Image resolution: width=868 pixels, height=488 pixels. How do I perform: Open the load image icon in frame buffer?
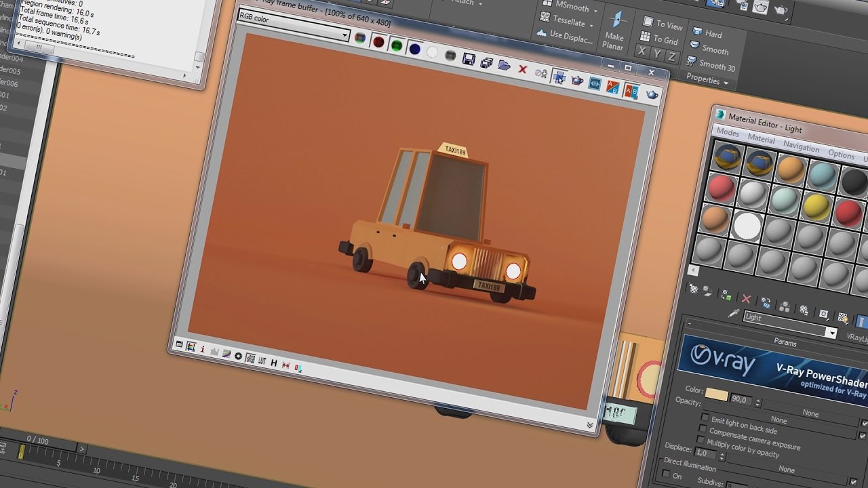coord(504,66)
